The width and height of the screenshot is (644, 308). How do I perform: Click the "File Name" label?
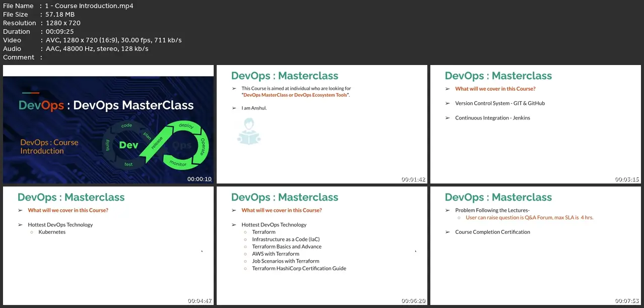(18, 6)
